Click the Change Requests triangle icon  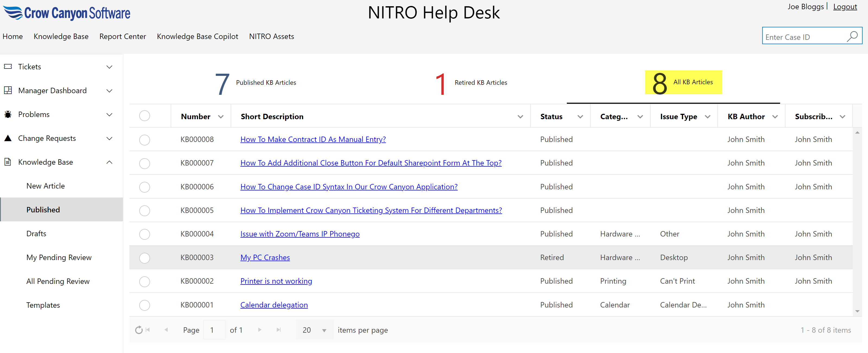tap(8, 138)
